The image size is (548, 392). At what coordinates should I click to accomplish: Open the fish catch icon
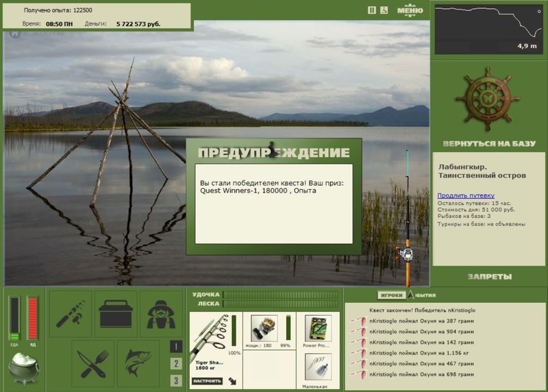click(x=138, y=364)
